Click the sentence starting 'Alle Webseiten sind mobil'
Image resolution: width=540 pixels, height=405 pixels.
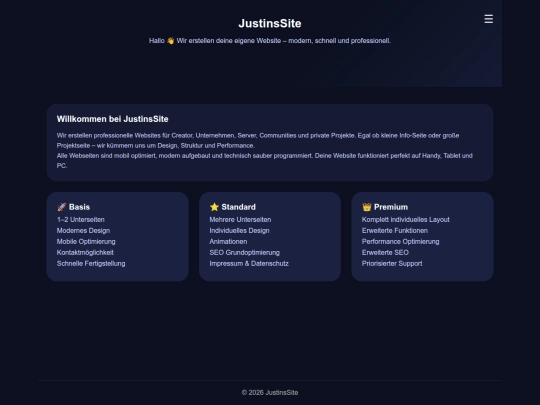coord(264,161)
